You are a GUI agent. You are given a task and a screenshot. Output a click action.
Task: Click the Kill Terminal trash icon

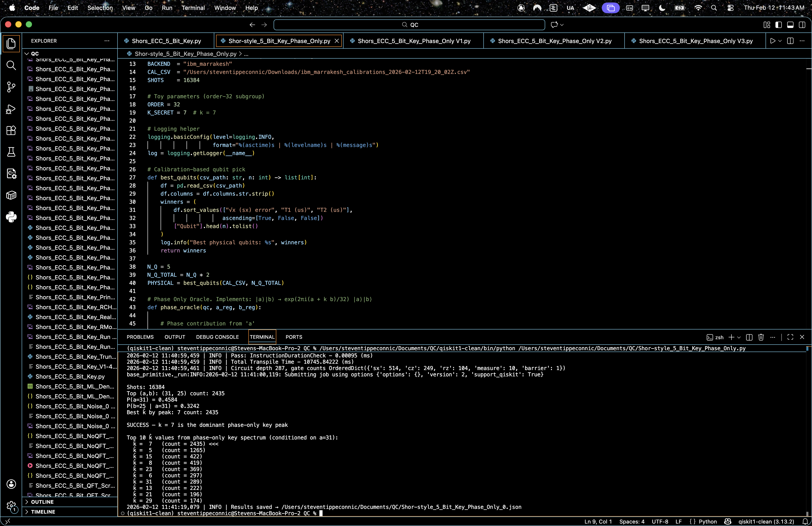pos(761,337)
